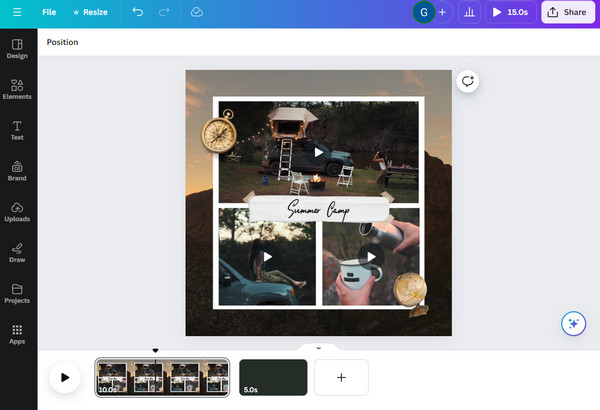
Task: Collapse the timeline with chevron handle
Action: [318, 348]
